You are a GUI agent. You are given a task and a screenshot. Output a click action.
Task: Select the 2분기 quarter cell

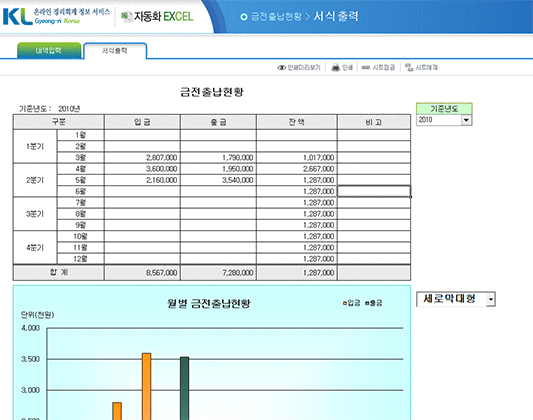point(35,180)
